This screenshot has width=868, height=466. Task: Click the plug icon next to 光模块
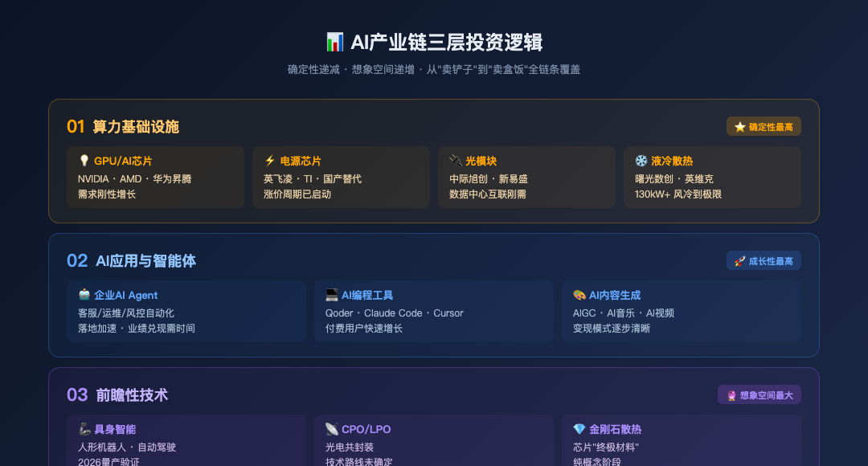point(456,161)
